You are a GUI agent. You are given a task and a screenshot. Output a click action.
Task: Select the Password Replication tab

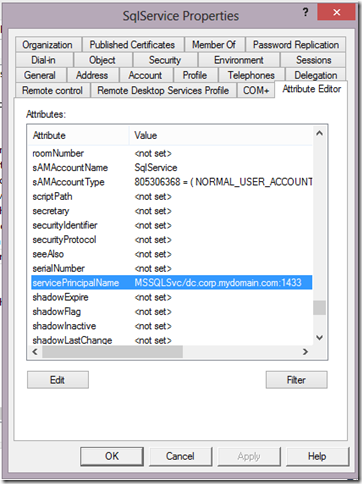[296, 45]
